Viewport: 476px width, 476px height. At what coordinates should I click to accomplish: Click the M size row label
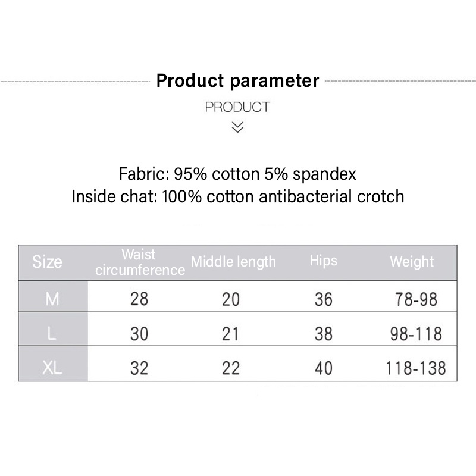point(52,299)
